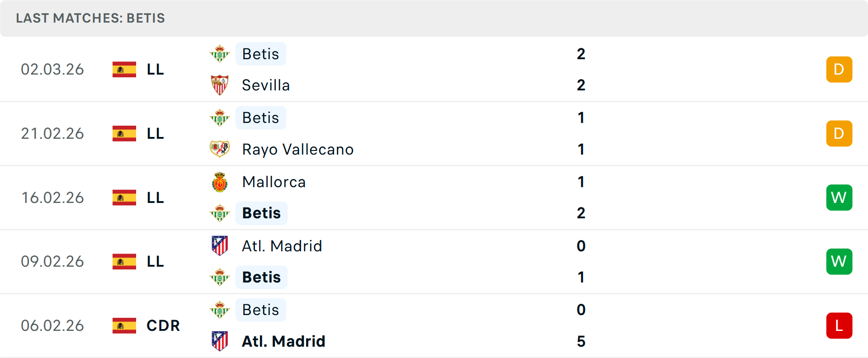Viewport: 868px width, 358px height.
Task: Click the Rayo Vallecano club crest
Action: [x=220, y=149]
